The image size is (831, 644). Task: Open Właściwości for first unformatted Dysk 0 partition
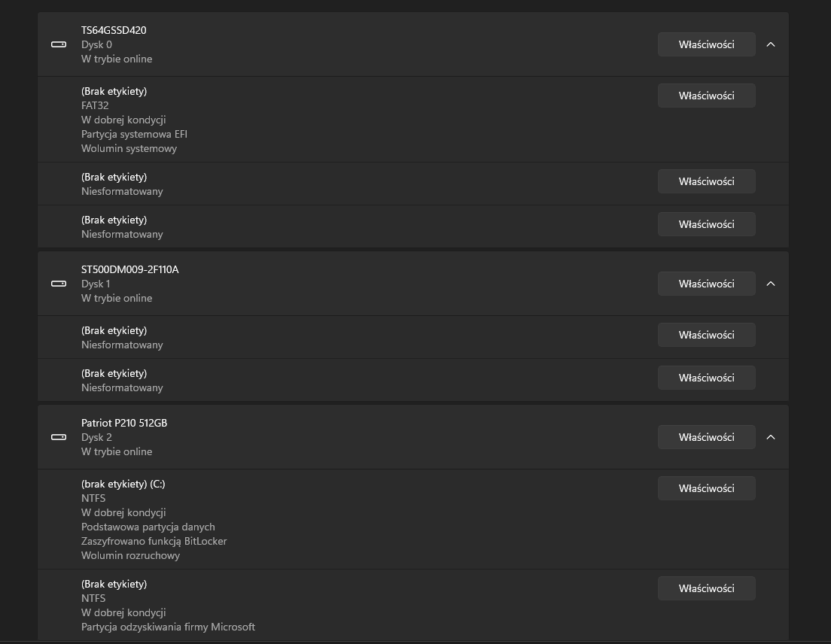click(x=707, y=181)
